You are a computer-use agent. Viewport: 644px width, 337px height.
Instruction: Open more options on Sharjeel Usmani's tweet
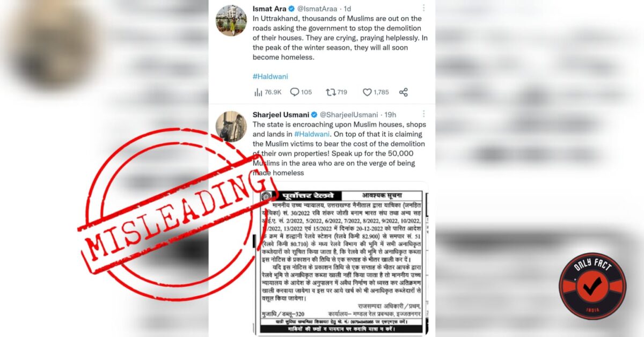click(x=423, y=114)
